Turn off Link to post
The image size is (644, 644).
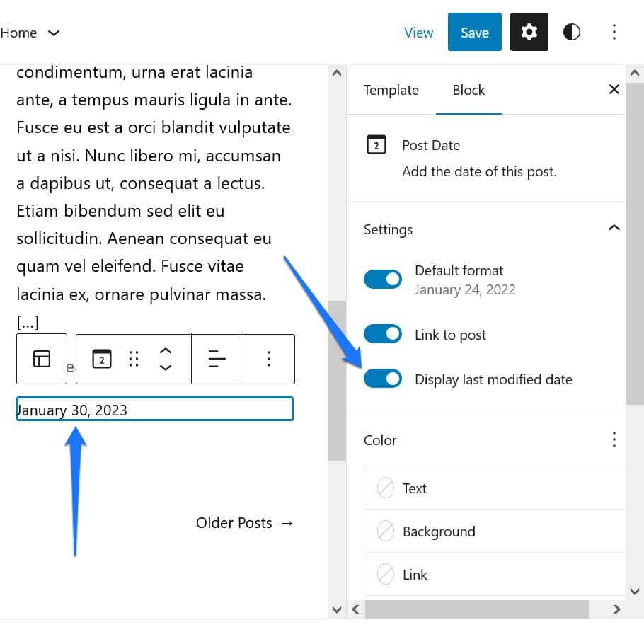(382, 334)
